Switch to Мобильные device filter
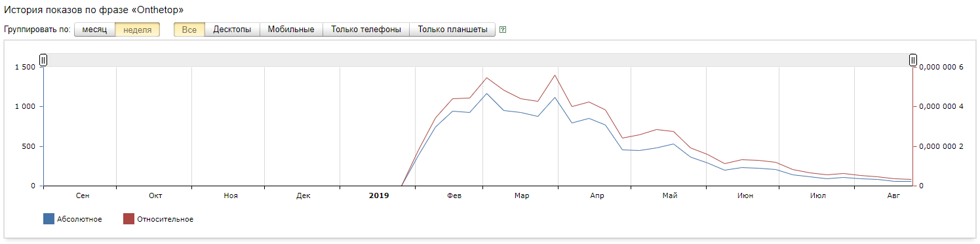Image resolution: width=980 pixels, height=244 pixels. pyautogui.click(x=292, y=30)
